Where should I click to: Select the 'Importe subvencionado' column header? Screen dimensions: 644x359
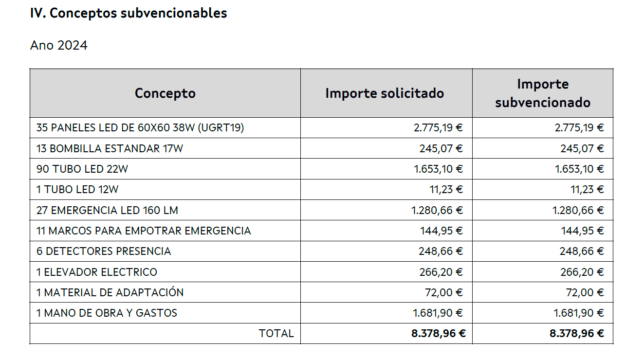coord(542,93)
